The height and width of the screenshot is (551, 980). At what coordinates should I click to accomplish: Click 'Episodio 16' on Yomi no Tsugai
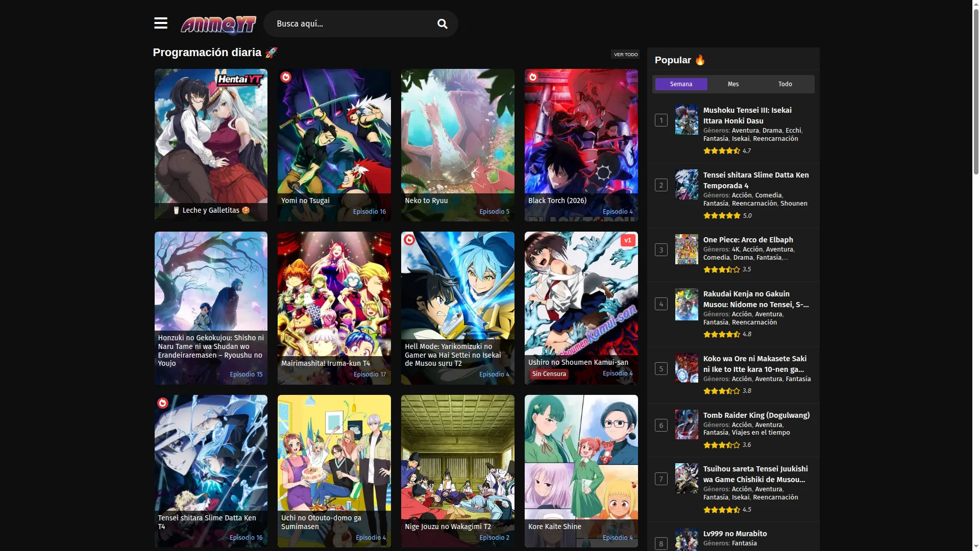click(369, 212)
